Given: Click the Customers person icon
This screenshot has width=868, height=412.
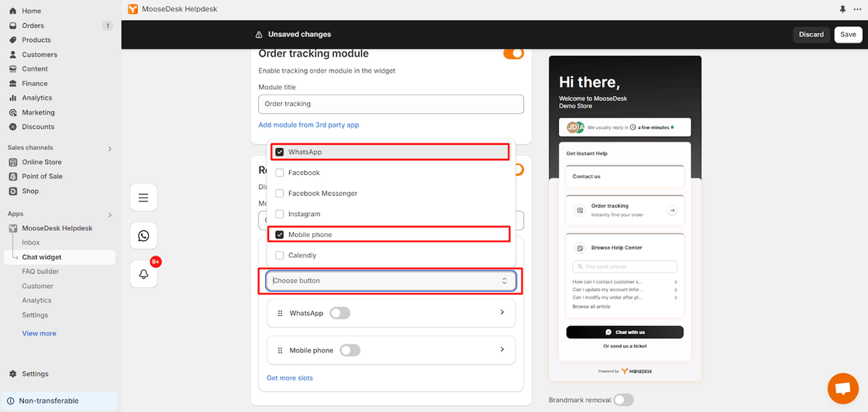Looking at the screenshot, I should click(12, 54).
